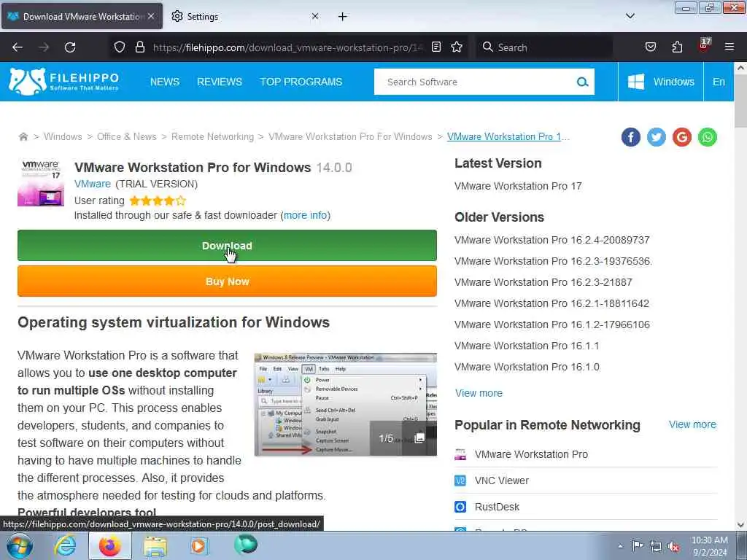Focus the Firefox Search box
The height and width of the screenshot is (560, 747).
544,47
